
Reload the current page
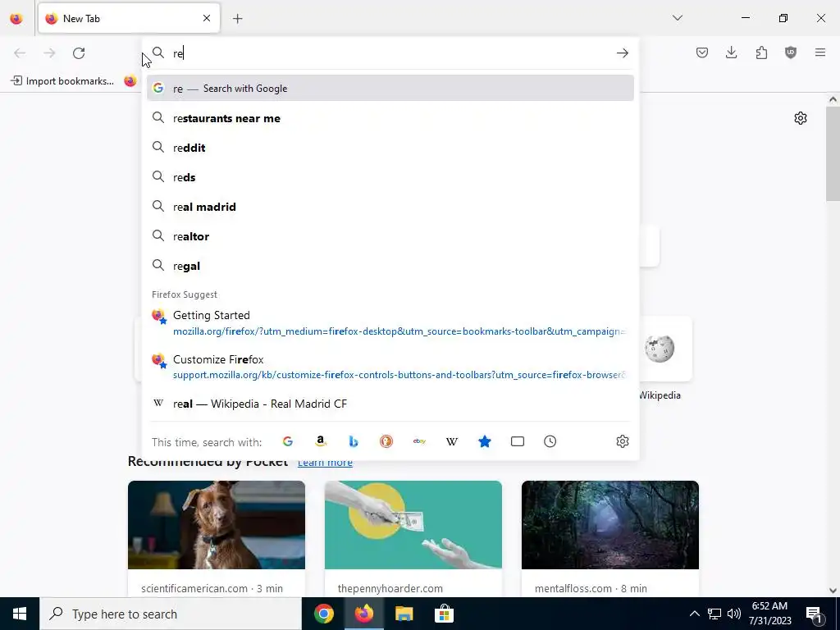pyautogui.click(x=79, y=53)
